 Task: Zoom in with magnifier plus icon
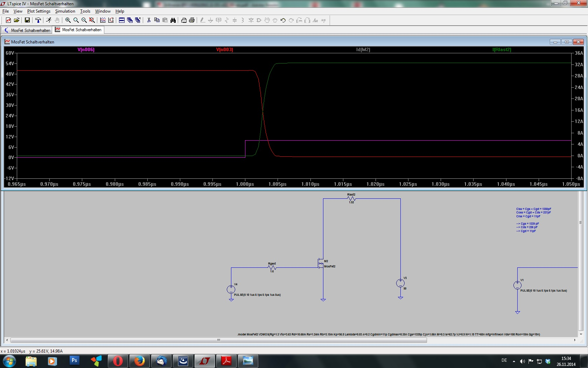pos(68,20)
